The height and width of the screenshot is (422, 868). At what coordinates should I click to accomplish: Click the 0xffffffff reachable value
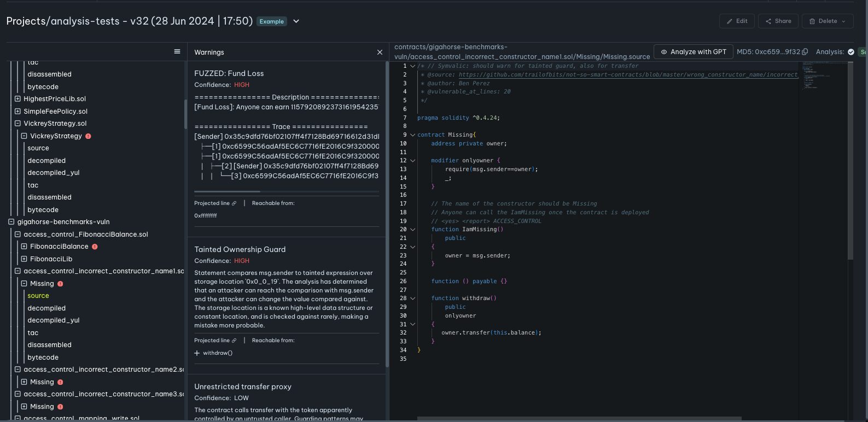pos(206,216)
